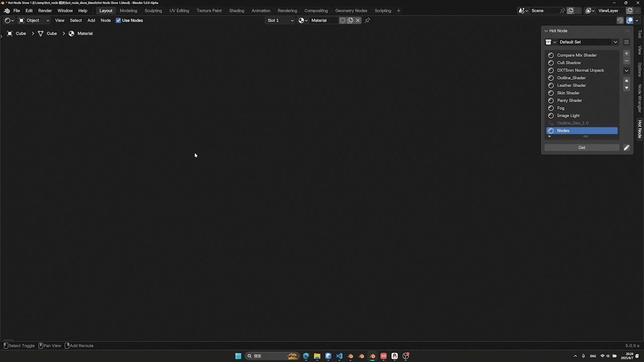Select the Outline_Shader preset
Screen dimensions: 644x362
582,78
